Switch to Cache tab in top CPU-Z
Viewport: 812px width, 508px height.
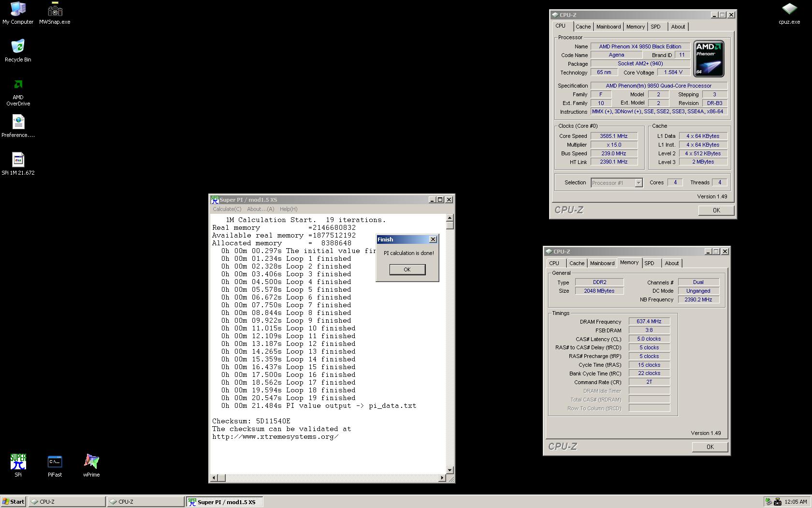tap(583, 27)
